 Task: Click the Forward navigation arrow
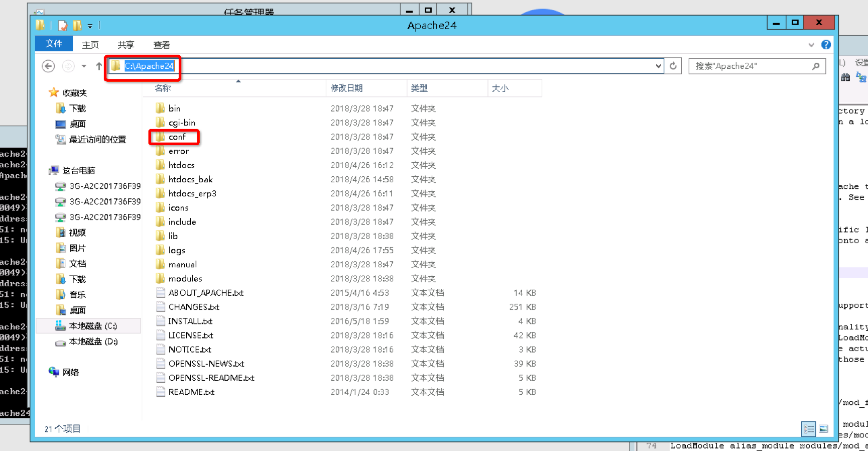coord(68,66)
